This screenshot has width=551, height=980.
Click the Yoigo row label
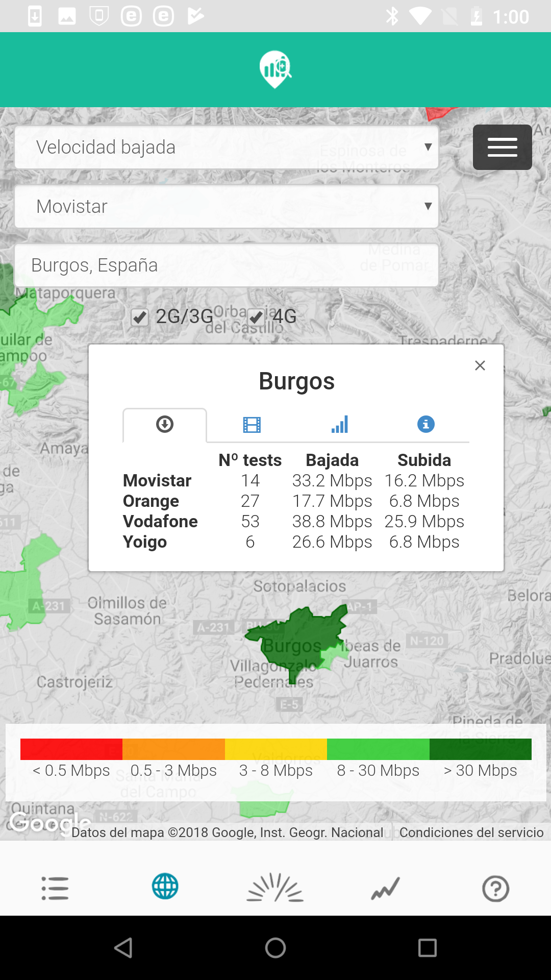pos(145,542)
